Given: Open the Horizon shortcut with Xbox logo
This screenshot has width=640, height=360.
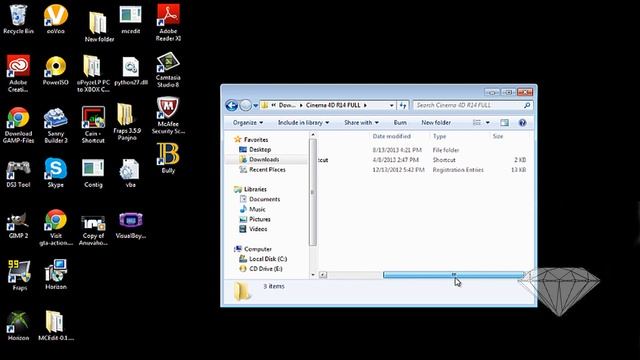Looking at the screenshot, I should (18, 326).
